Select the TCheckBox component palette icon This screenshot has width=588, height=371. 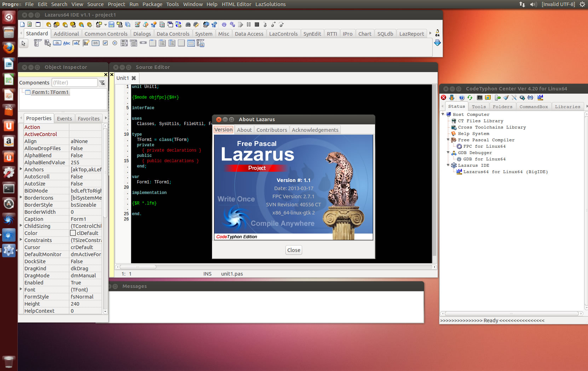[x=105, y=43]
